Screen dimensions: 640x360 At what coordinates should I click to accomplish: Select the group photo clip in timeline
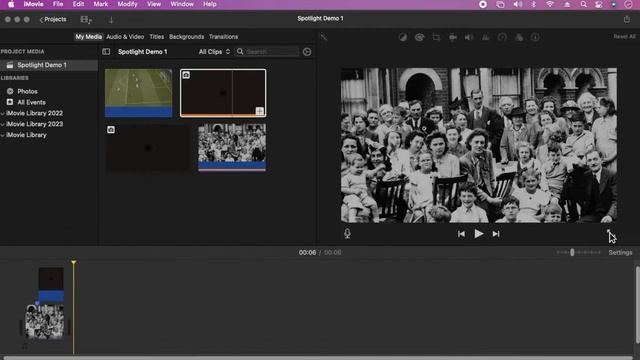(45, 322)
